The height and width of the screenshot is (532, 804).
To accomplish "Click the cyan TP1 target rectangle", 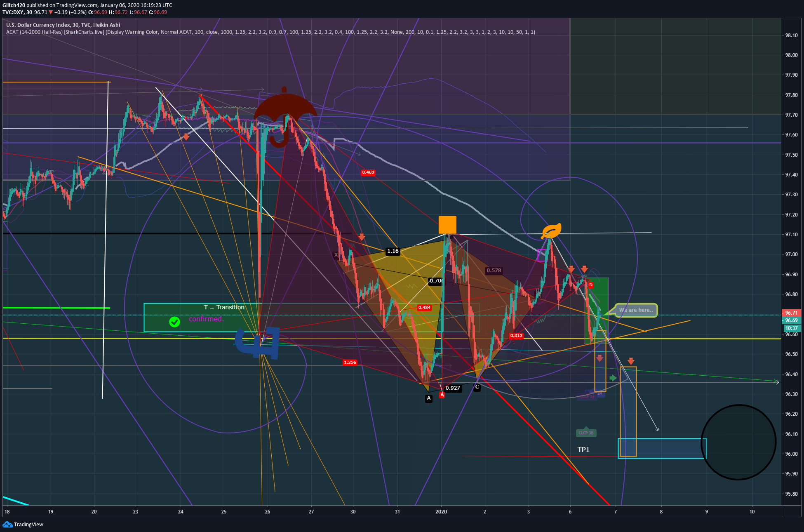I will [x=662, y=448].
